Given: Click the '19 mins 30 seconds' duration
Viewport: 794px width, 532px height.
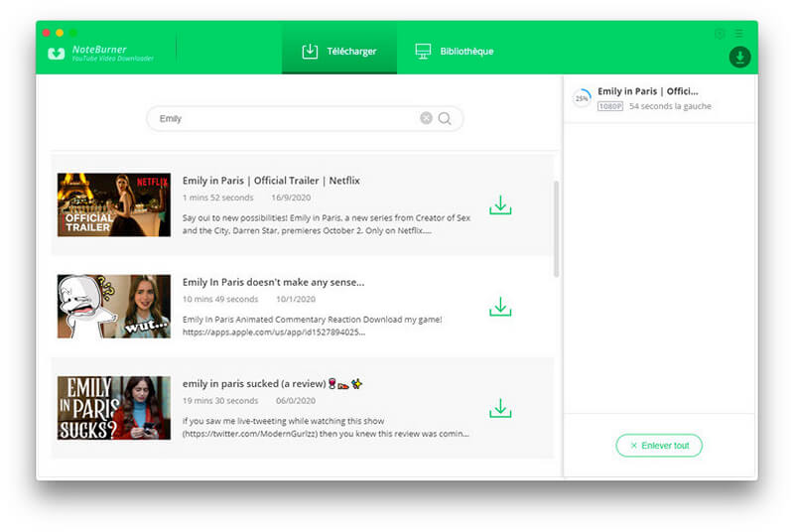Looking at the screenshot, I should tap(220, 400).
